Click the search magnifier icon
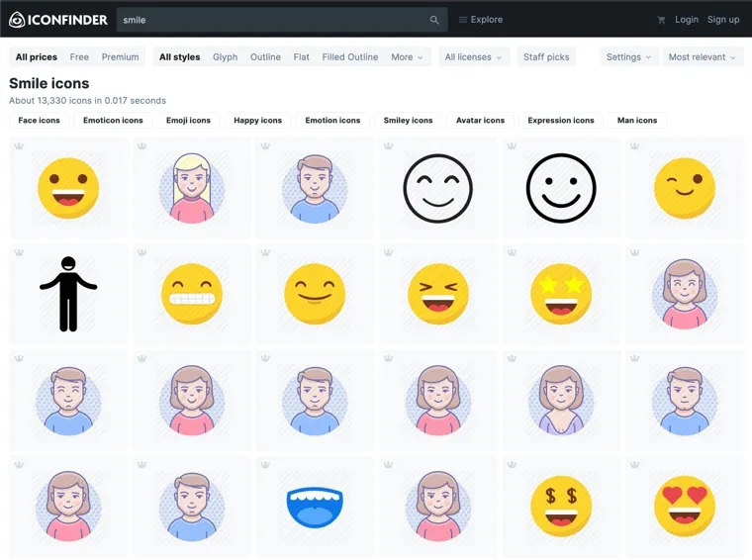Image resolution: width=752 pixels, height=560 pixels. tap(434, 20)
